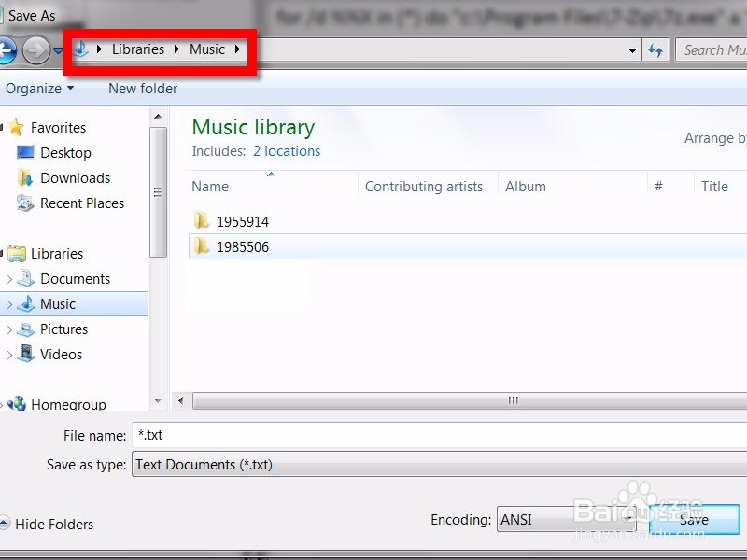Click the Save button

click(x=695, y=520)
